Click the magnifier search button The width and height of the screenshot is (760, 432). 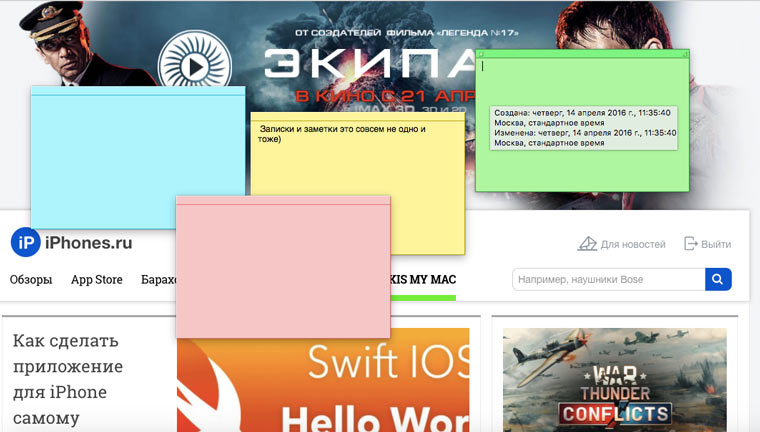[718, 279]
